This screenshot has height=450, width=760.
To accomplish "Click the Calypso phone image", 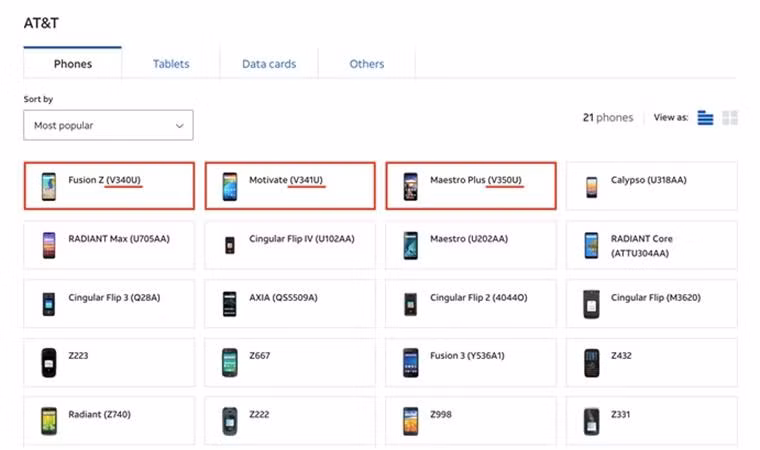I will click(x=591, y=186).
